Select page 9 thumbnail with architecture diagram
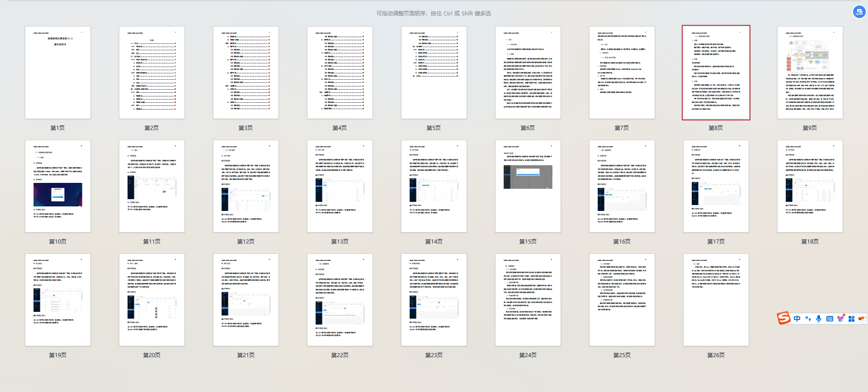Screen dimensions: 868x392 pos(810,73)
